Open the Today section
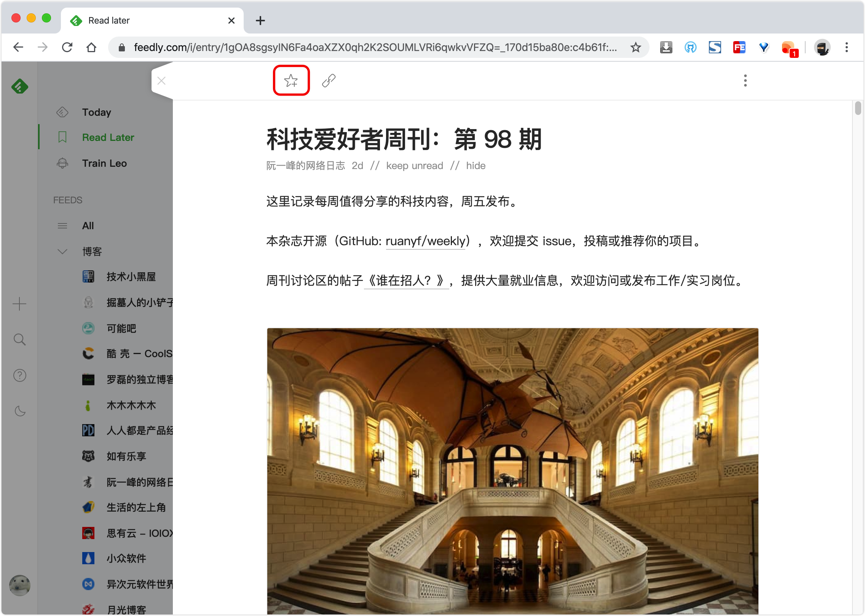Image resolution: width=865 pixels, height=616 pixels. tap(96, 112)
